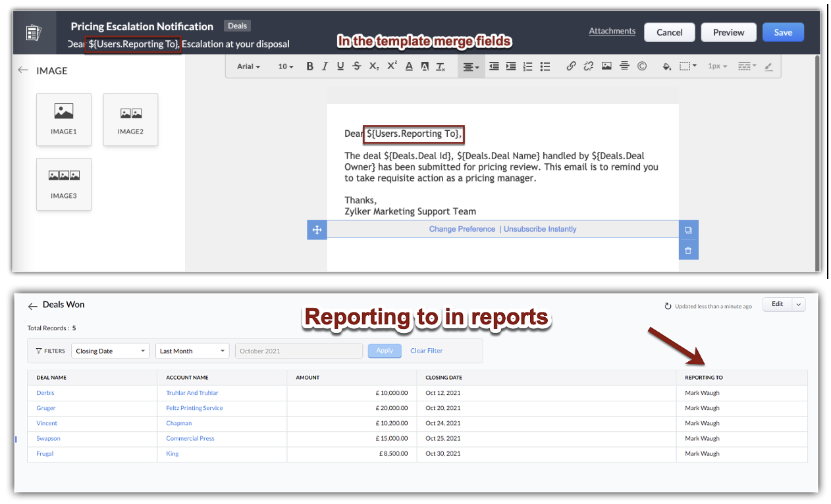Open the font color tool
Image resolution: width=831 pixels, height=504 pixels.
(x=409, y=66)
